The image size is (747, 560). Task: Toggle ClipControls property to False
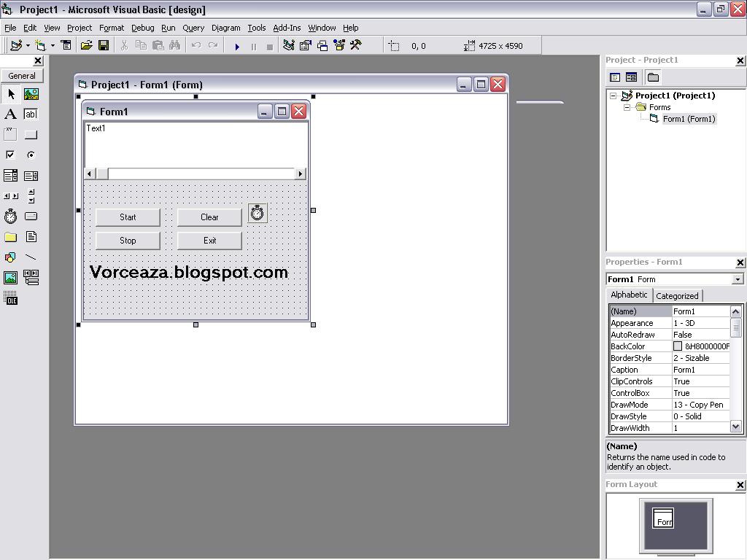(x=700, y=381)
